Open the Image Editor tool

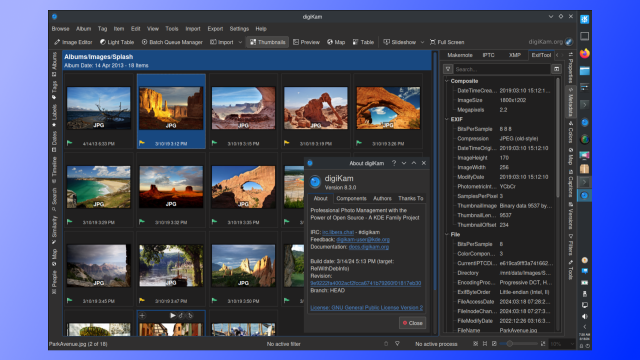73,42
